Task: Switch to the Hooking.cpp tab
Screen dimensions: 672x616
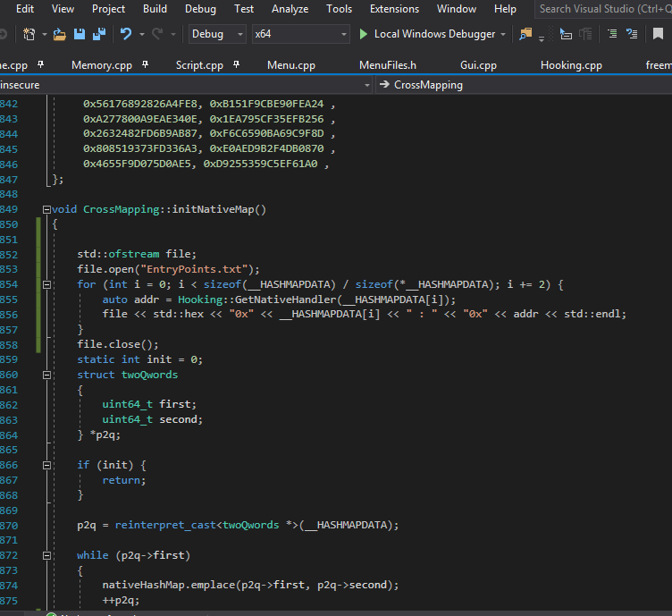Action: point(571,65)
